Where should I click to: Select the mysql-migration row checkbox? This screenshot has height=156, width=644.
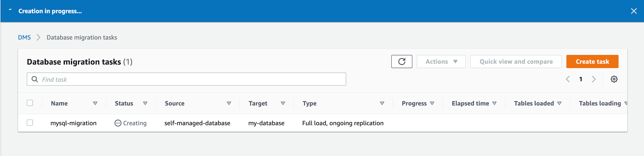tap(30, 123)
